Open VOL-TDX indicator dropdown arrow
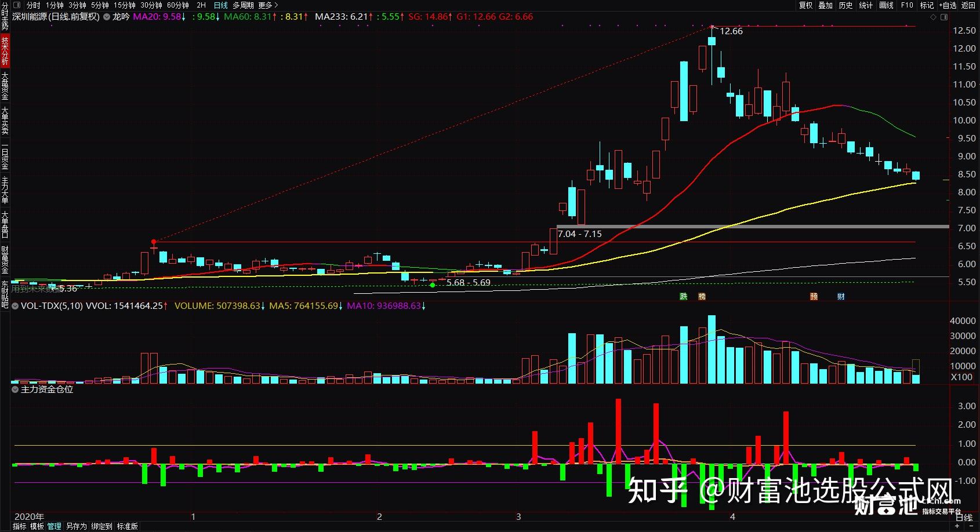The image size is (980, 532). [x=15, y=306]
